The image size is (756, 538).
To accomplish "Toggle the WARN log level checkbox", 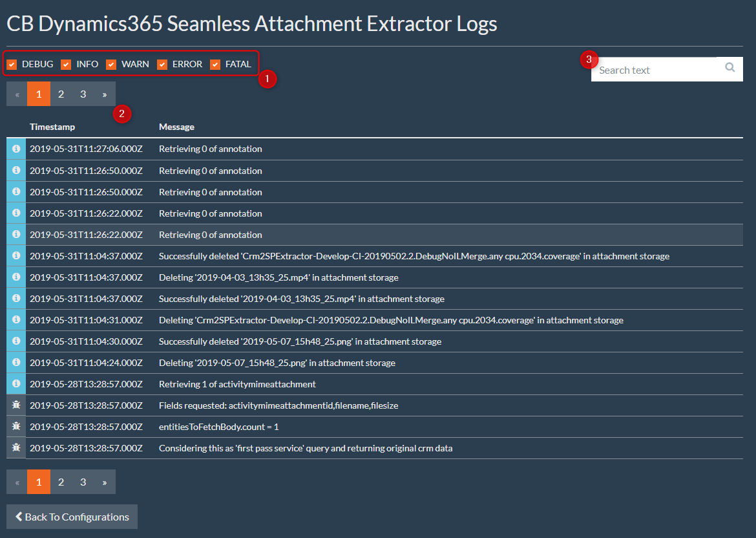I will (111, 65).
